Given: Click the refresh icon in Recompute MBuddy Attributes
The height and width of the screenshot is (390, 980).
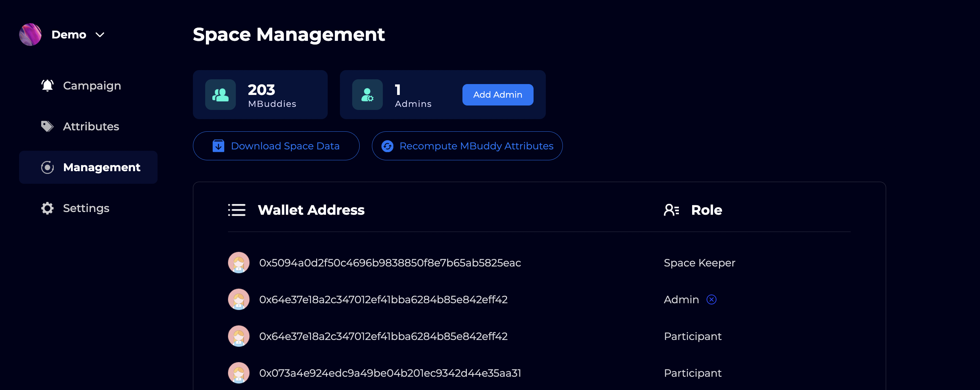Looking at the screenshot, I should (x=387, y=146).
